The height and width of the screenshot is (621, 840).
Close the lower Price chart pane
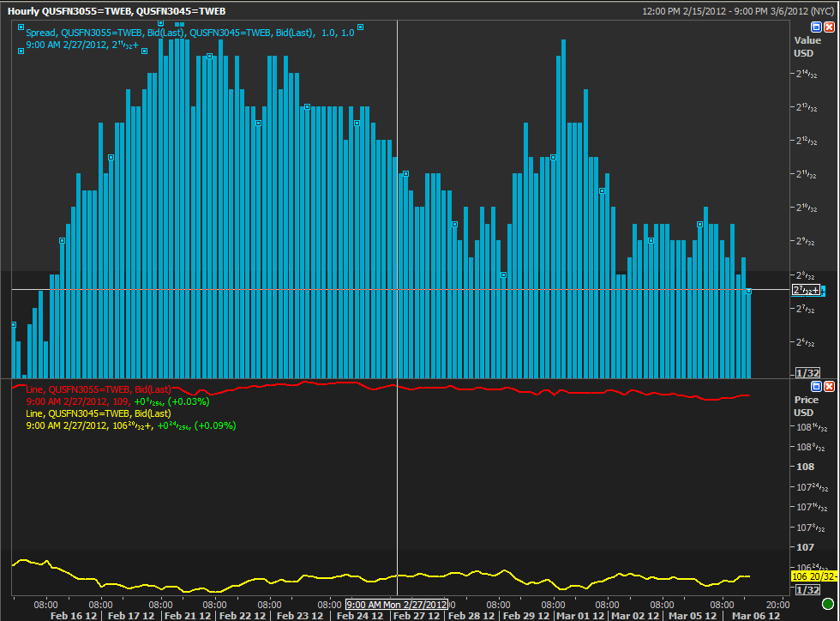point(829,387)
